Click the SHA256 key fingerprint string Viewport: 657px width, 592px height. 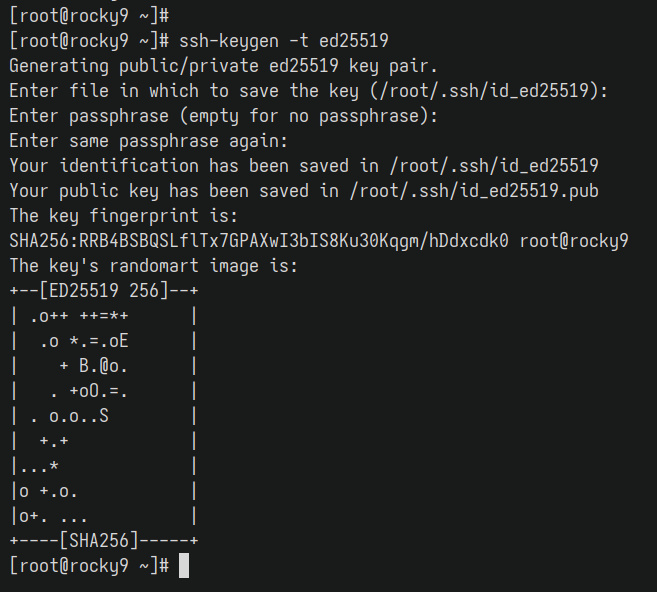click(x=259, y=241)
